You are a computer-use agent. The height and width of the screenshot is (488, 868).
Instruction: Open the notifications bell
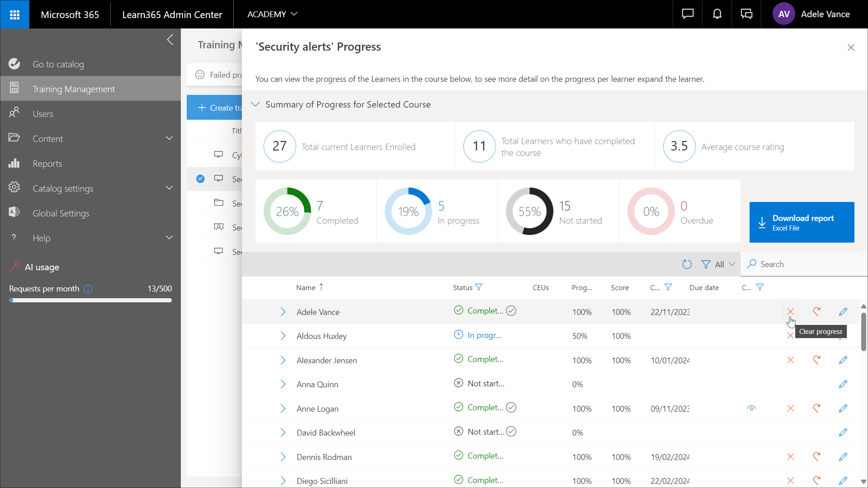pyautogui.click(x=717, y=14)
